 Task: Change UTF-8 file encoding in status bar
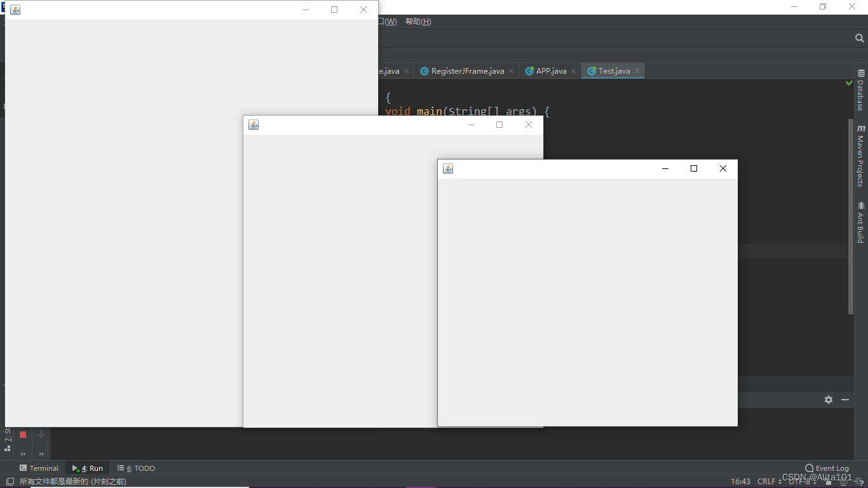pyautogui.click(x=803, y=482)
